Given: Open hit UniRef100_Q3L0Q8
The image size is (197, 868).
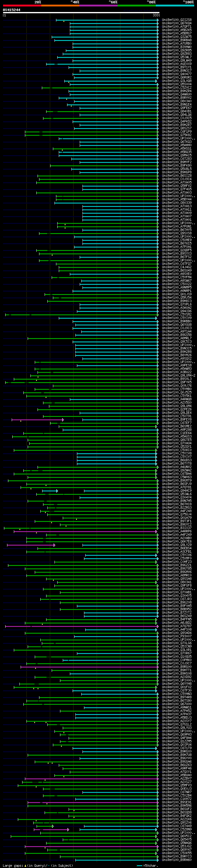Looking at the screenshot, I should (176, 81).
